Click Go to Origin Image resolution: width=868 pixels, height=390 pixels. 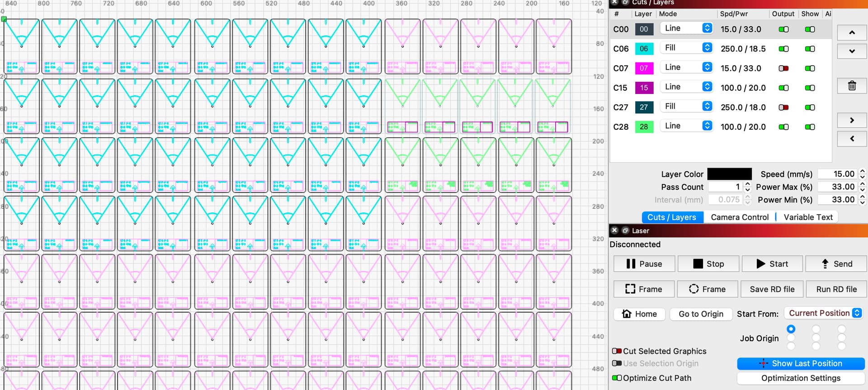701,314
